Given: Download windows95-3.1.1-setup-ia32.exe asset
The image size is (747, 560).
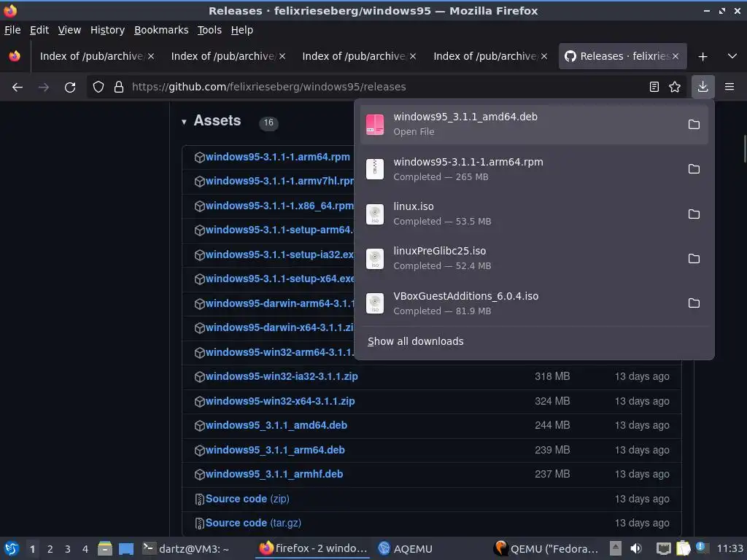Looking at the screenshot, I should [x=279, y=254].
